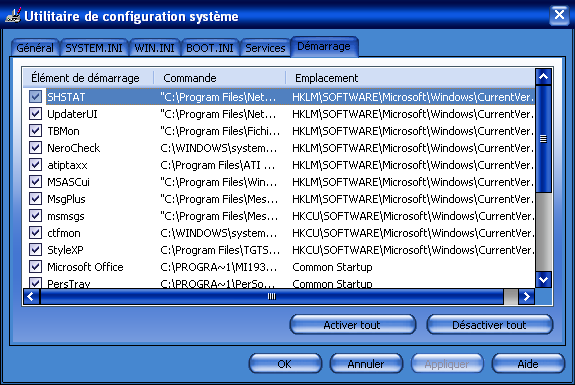Select the Microsoft Office entry name
The image size is (575, 385).
(85, 267)
